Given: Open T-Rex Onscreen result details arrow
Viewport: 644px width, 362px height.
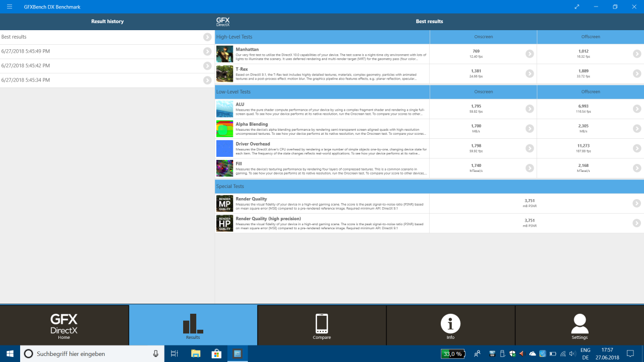Looking at the screenshot, I should click(530, 73).
